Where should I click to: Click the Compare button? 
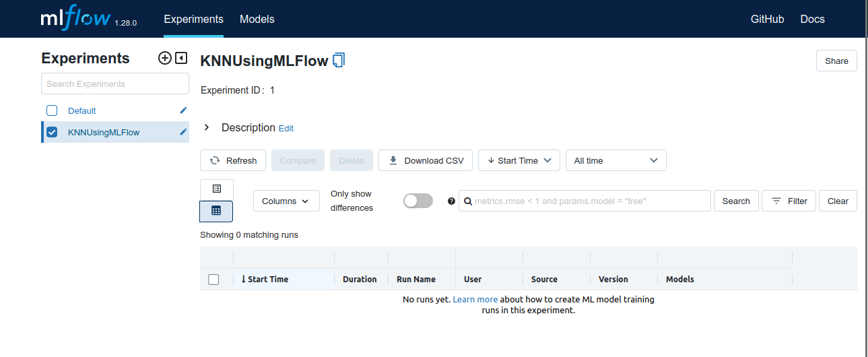click(298, 160)
